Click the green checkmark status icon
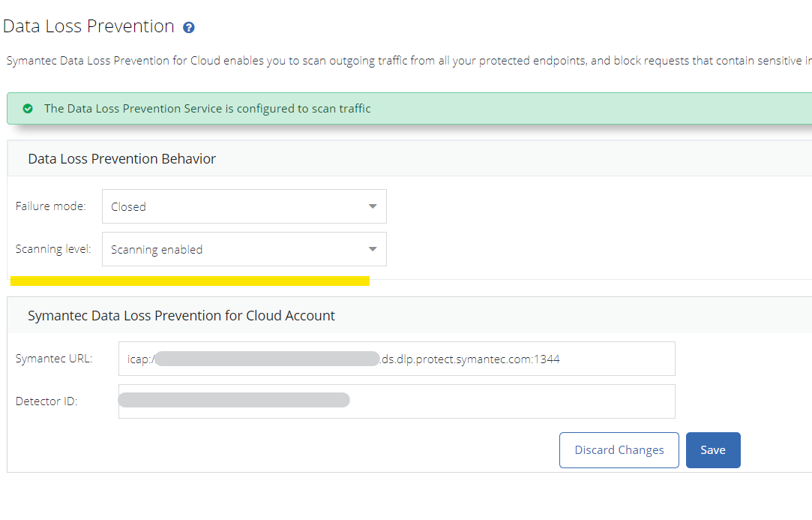This screenshot has width=812, height=520. click(28, 109)
